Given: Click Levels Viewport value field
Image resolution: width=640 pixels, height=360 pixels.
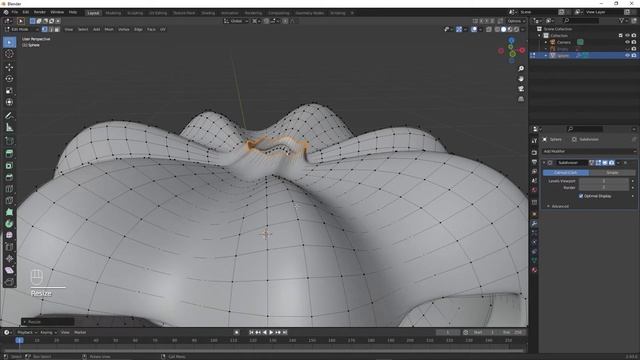Looking at the screenshot, I should pos(604,181).
